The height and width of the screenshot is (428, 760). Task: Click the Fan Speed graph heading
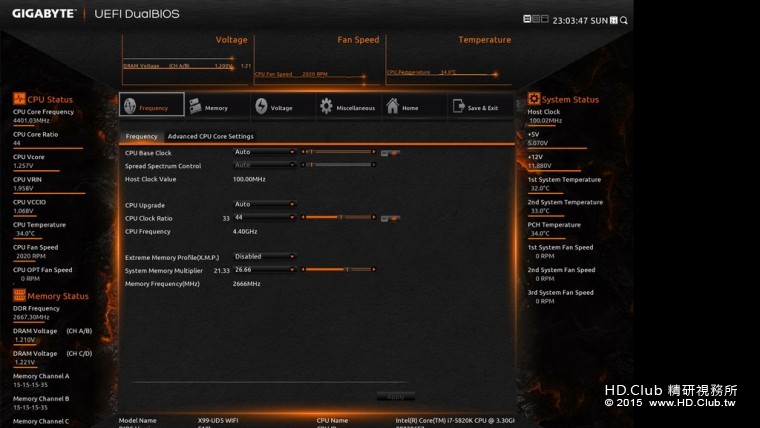[x=358, y=40]
